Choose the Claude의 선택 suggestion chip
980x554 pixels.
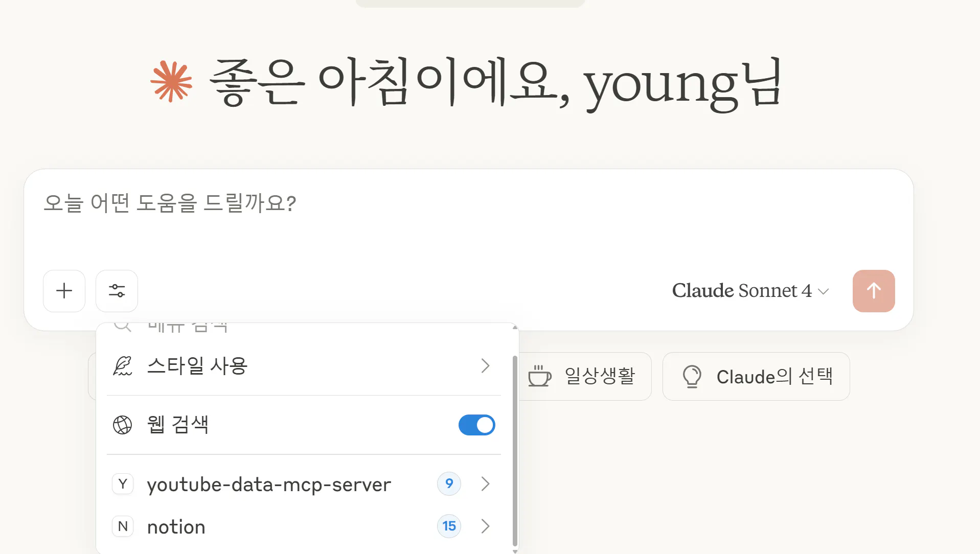click(x=756, y=377)
